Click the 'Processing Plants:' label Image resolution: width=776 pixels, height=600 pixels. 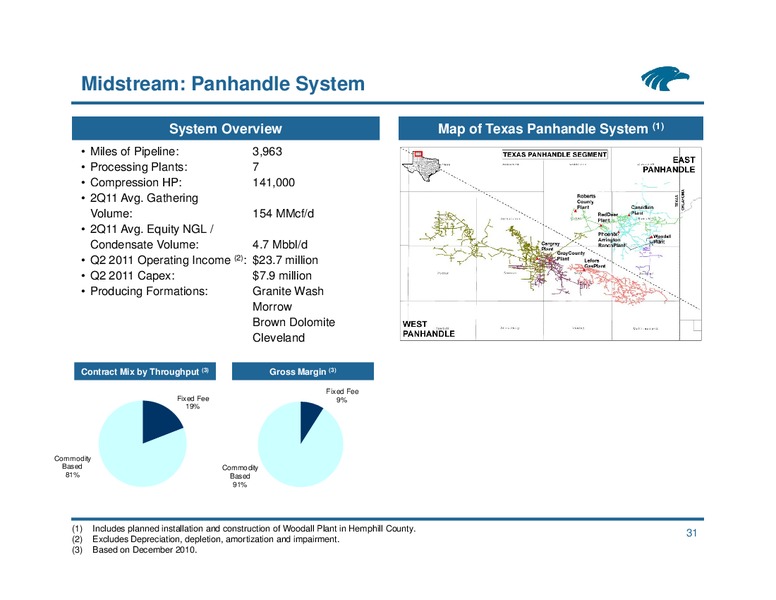[139, 167]
